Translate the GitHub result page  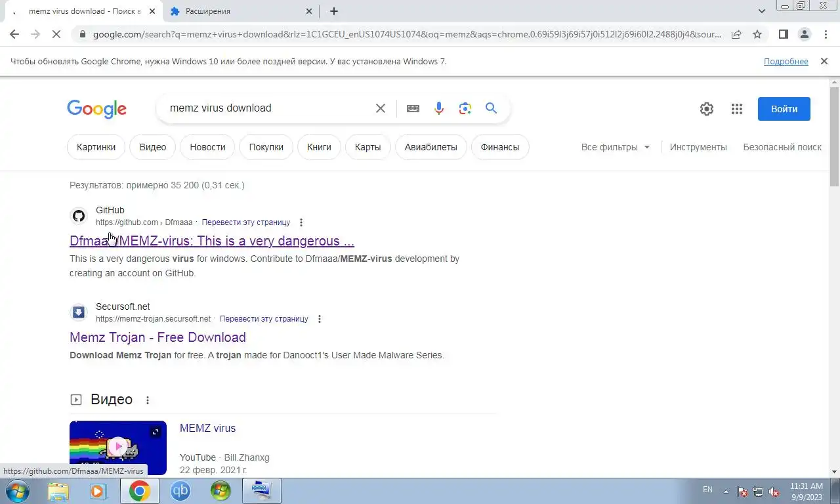[x=246, y=222]
